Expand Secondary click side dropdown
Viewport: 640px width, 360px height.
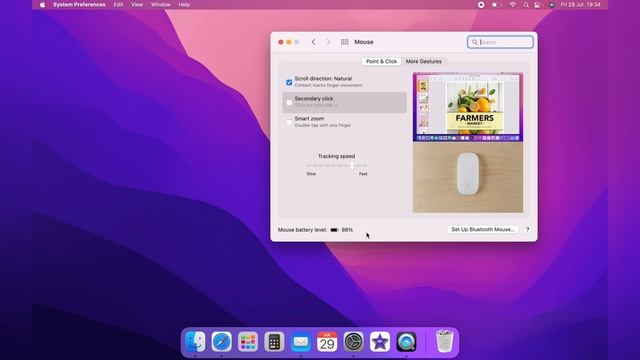click(x=317, y=105)
